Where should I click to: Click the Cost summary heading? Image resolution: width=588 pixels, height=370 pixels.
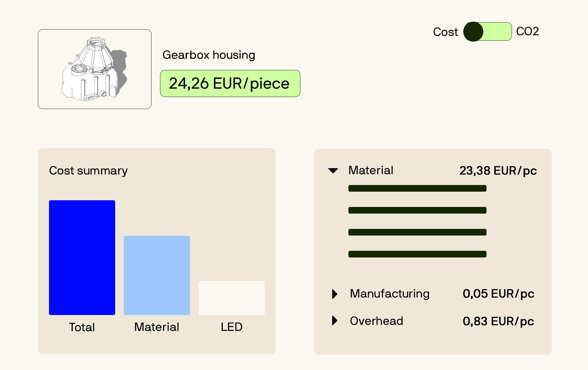click(88, 171)
